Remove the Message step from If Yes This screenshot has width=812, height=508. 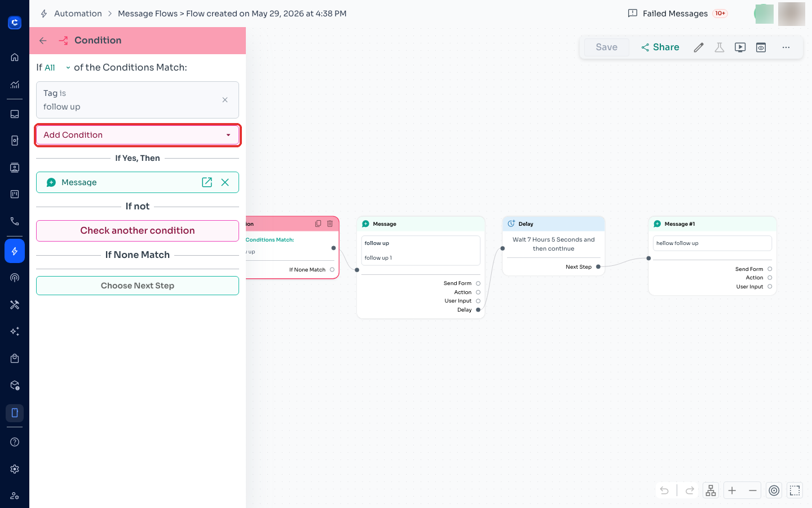[225, 182]
